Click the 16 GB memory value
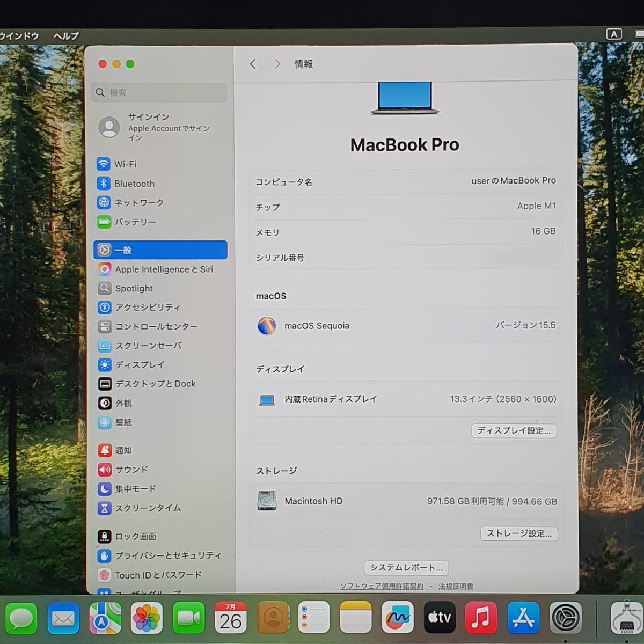644x644 pixels. click(x=543, y=231)
